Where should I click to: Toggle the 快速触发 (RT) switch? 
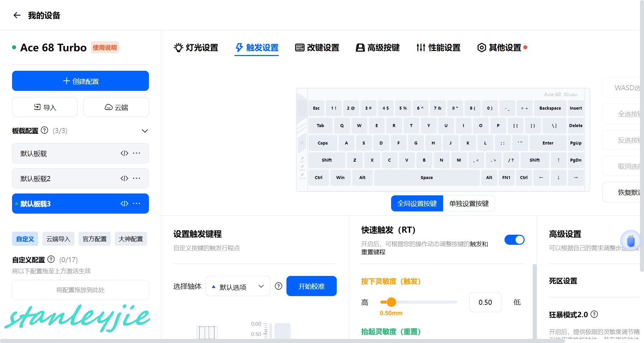coord(514,240)
